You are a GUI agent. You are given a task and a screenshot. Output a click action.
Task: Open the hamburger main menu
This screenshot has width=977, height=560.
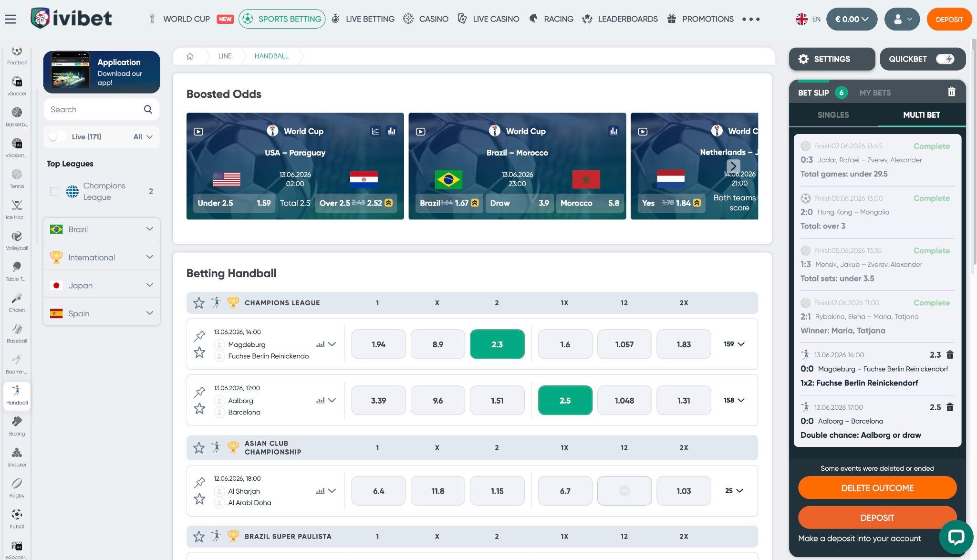coord(10,19)
